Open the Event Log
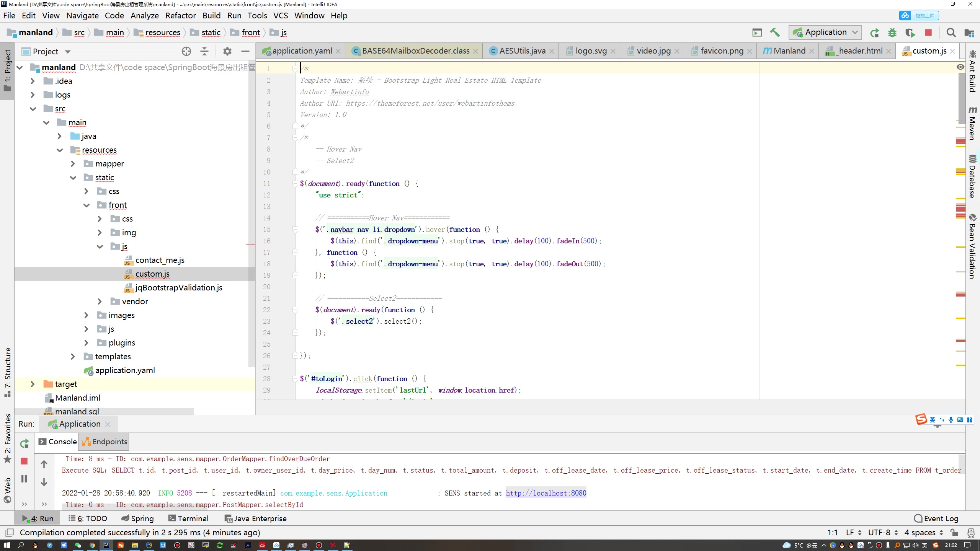 (x=936, y=518)
